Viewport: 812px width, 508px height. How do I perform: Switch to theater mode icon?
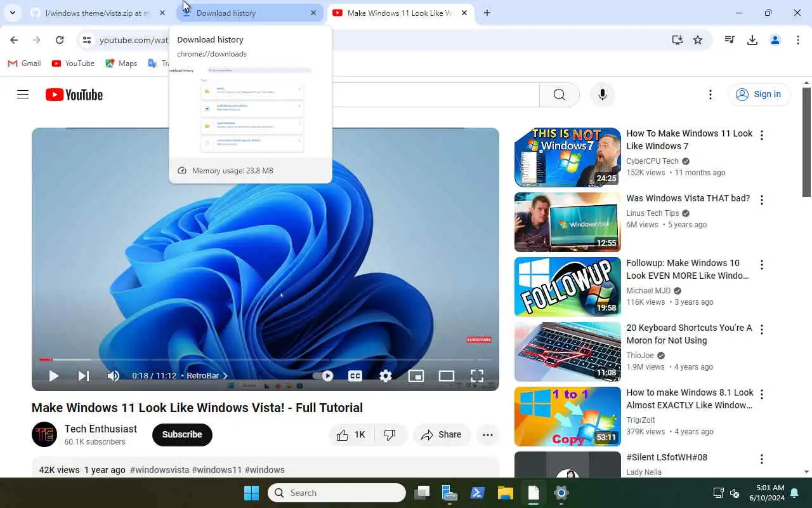[x=447, y=376]
